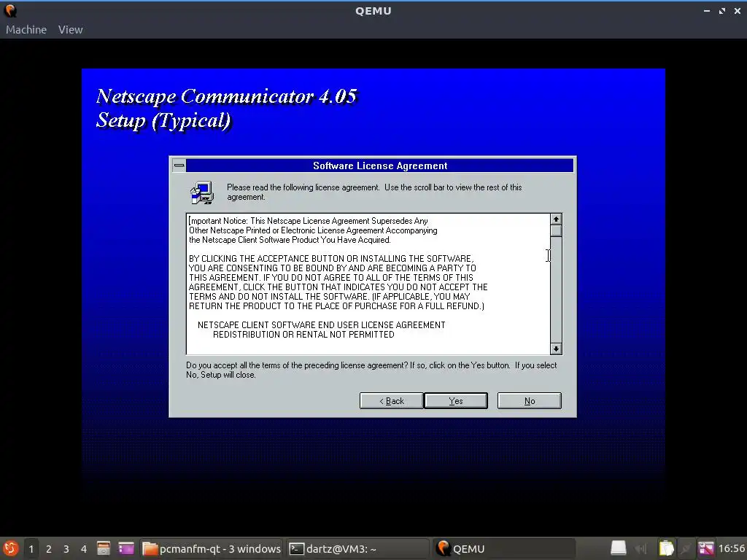
Task: Accept the license with the Yes button
Action: coord(456,401)
